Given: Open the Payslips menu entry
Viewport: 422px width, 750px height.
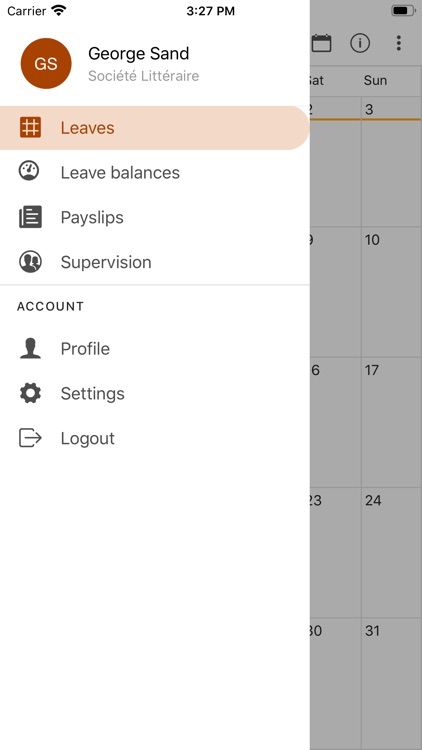Looking at the screenshot, I should [155, 217].
